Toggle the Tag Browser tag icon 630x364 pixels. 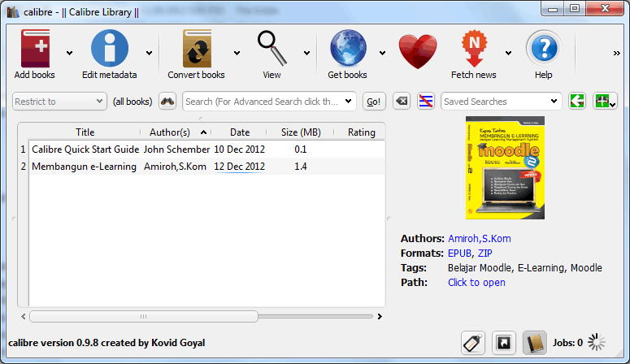(x=473, y=343)
